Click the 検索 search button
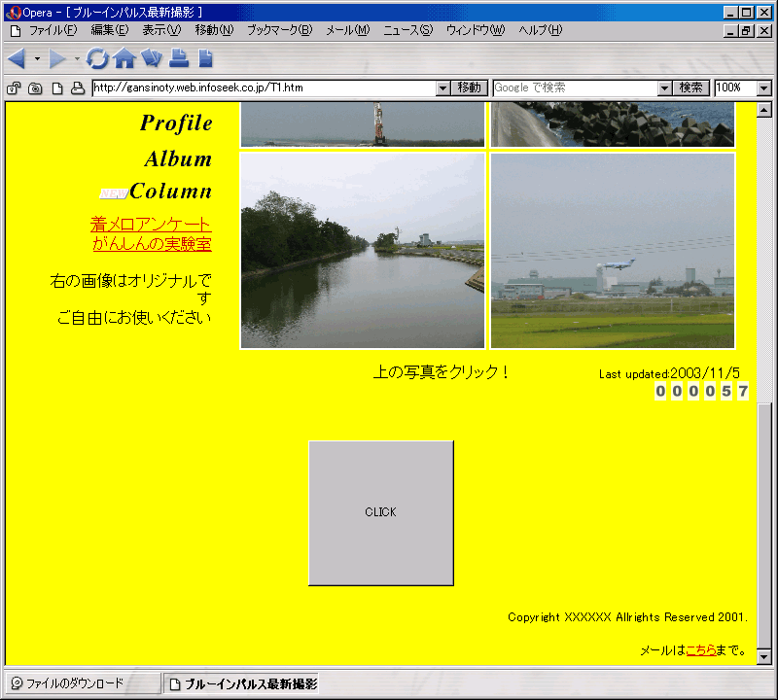This screenshot has height=700, width=778. (691, 88)
